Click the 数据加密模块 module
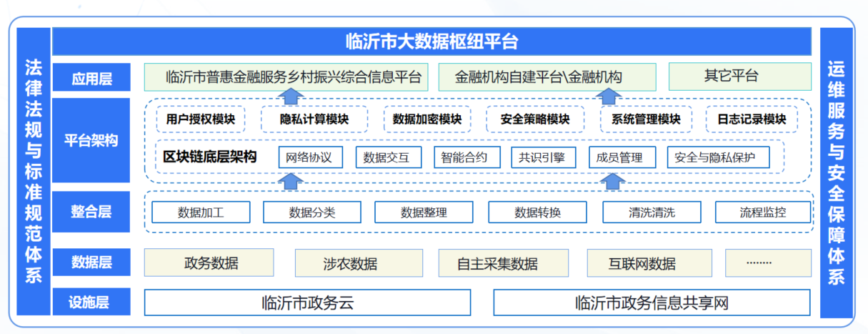868x334 pixels. (x=427, y=119)
